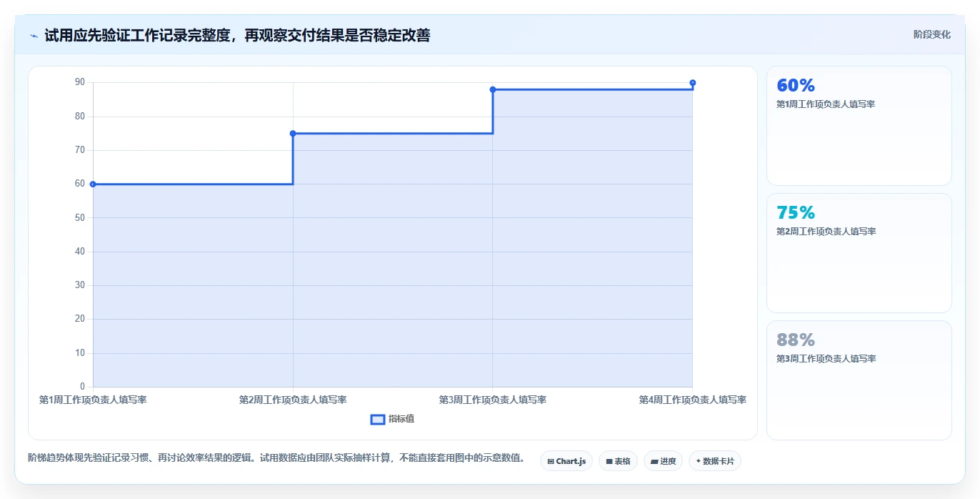The height and width of the screenshot is (499, 980).
Task: Click the data point at value 90
Action: [x=693, y=83]
